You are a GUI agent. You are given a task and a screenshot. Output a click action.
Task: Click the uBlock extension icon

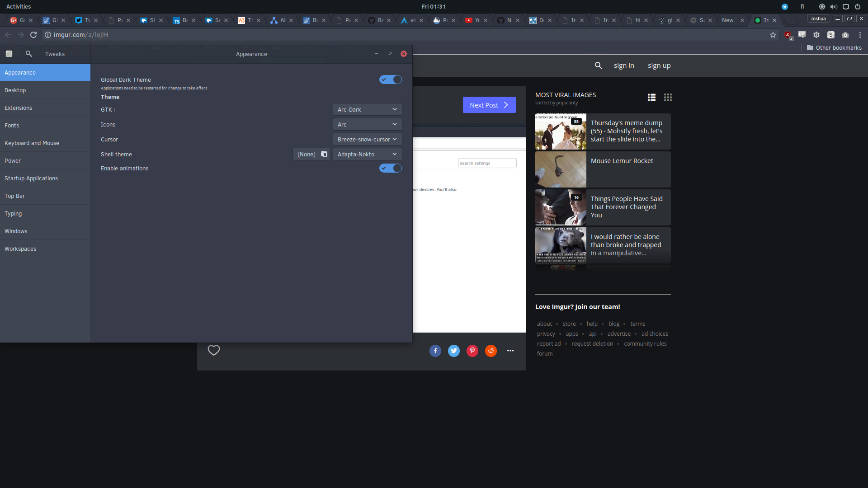(x=788, y=35)
